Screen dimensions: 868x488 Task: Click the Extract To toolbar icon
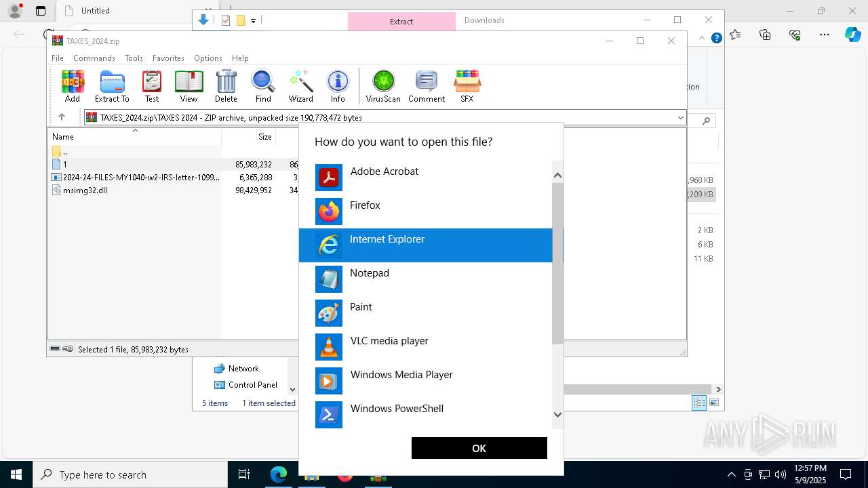point(112,86)
